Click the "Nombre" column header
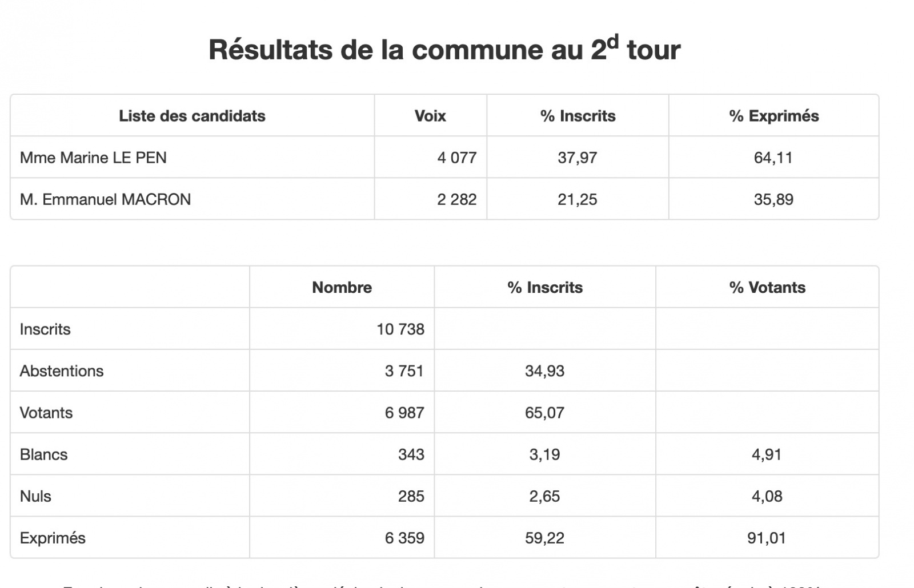Screen dimensions: 914x588 (342, 287)
